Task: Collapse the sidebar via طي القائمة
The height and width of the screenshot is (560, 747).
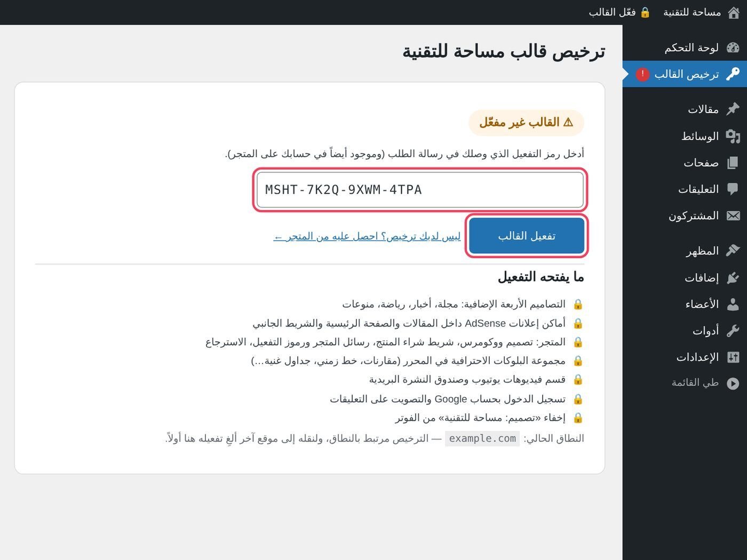Action: point(685,383)
